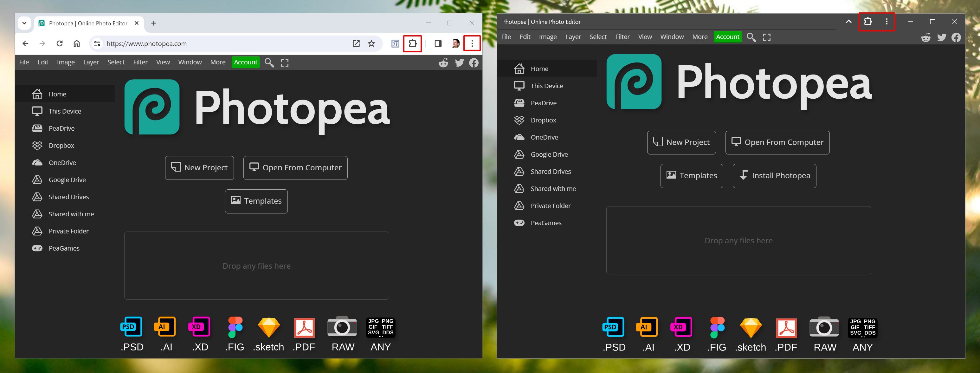Select PeaDrive in the browser window sidebar
The image size is (980, 373).
pos(65,128)
